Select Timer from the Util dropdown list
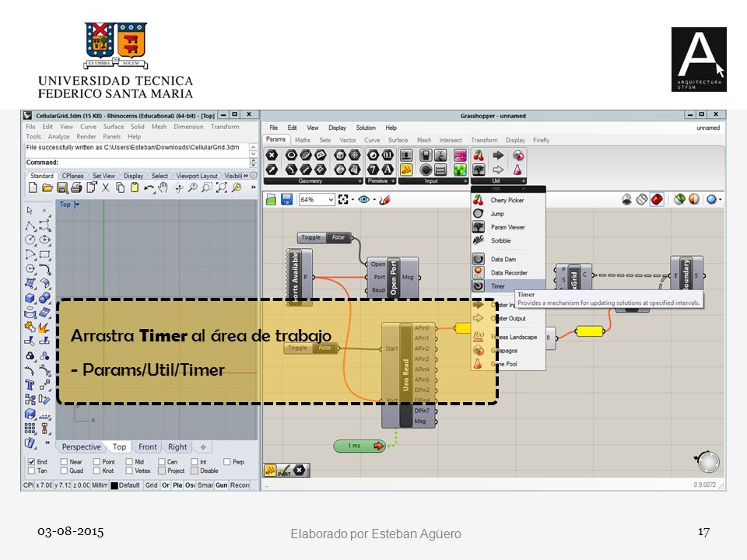This screenshot has width=747, height=560. coord(508,286)
